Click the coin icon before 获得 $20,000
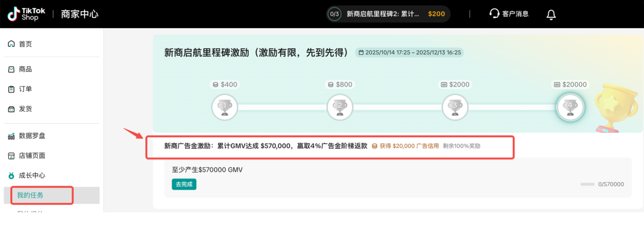This screenshot has width=644, height=234. click(374, 146)
